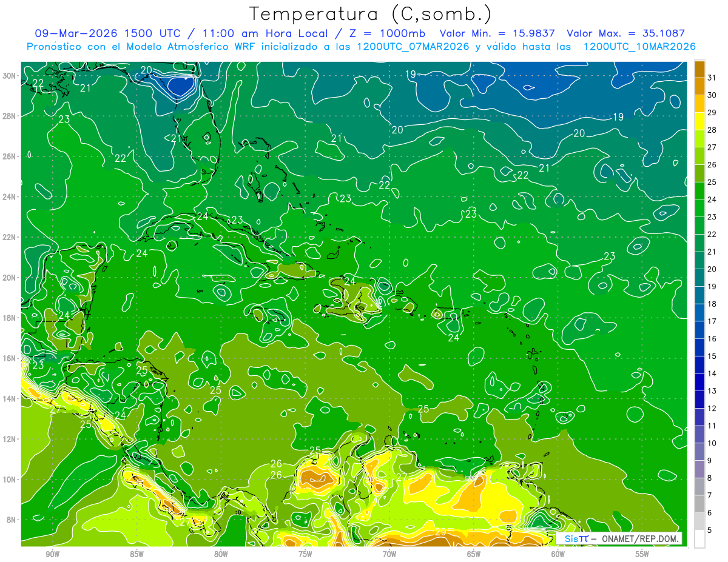
Task: Click the color bar label '17'
Action: 712,321
